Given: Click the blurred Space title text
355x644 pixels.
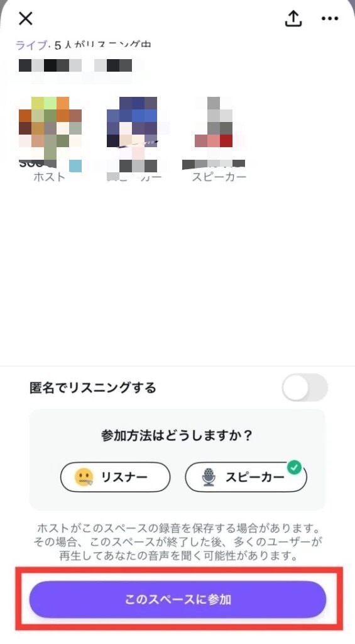Looking at the screenshot, I should coord(75,65).
